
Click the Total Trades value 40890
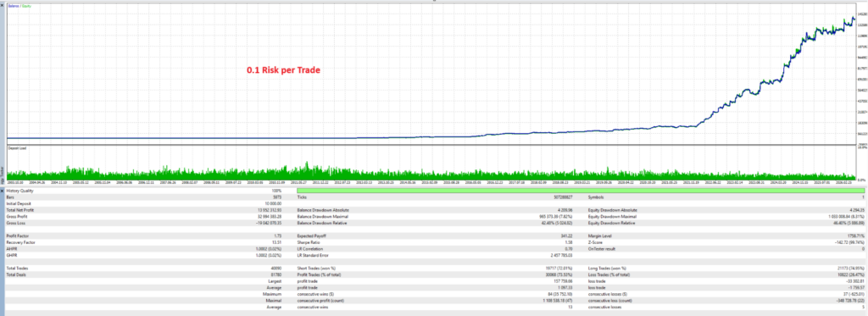[x=277, y=269]
